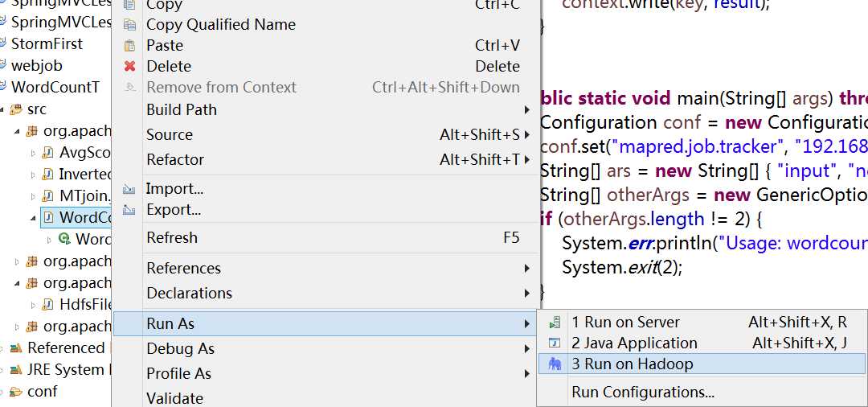Select Refresh from the context menu
Viewport: 868px width, 407px height.
(325, 237)
